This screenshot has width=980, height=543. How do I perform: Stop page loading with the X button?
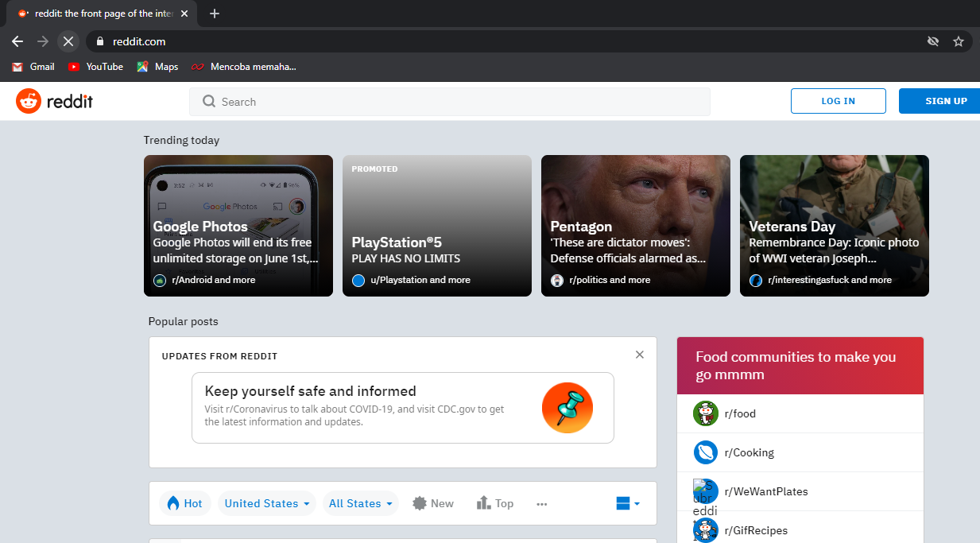(68, 41)
